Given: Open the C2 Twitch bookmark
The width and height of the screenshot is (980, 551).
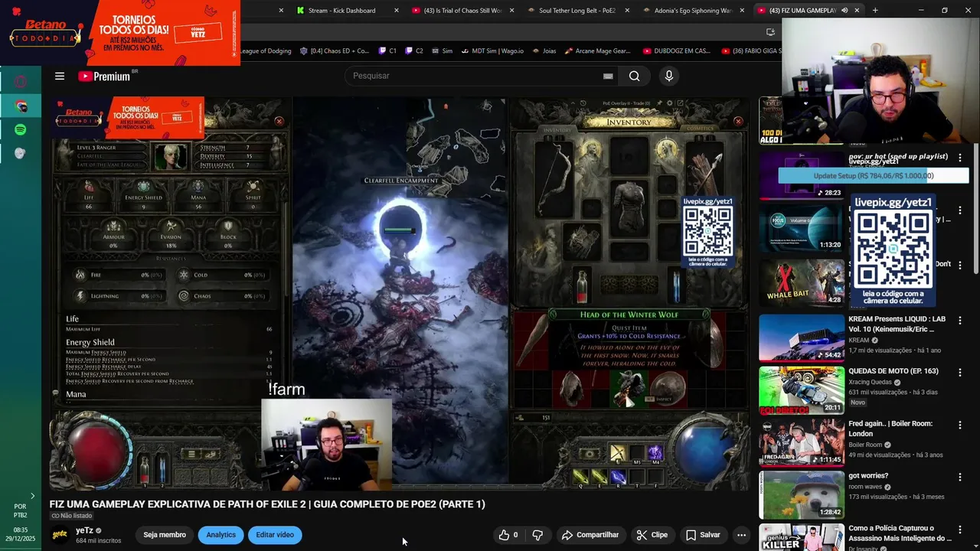Looking at the screenshot, I should tap(413, 51).
